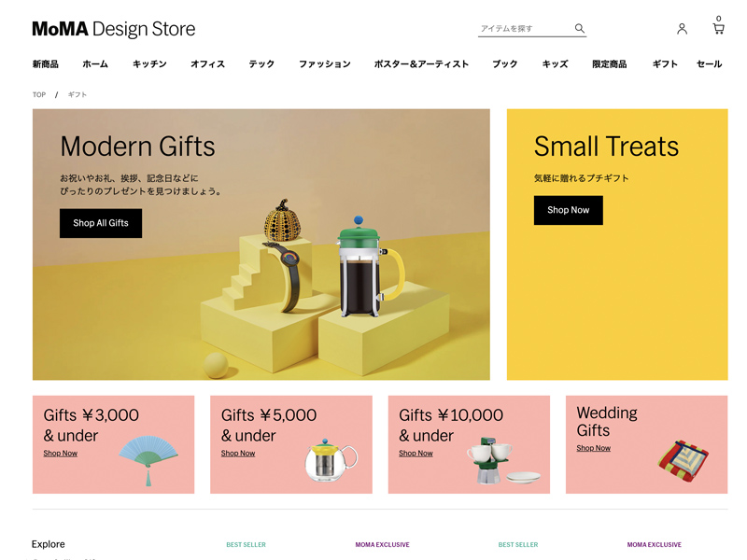Click the glass teapot product image

point(331,460)
